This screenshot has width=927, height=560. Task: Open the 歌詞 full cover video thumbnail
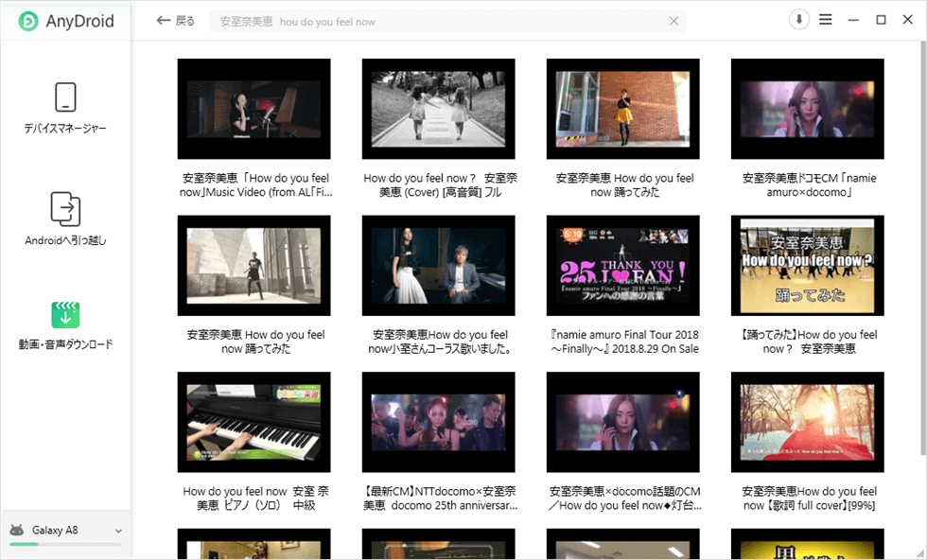pos(807,422)
